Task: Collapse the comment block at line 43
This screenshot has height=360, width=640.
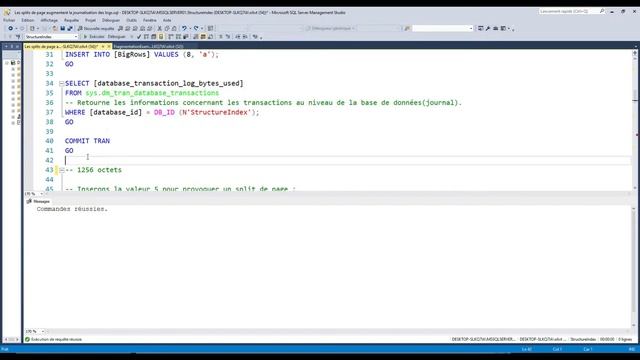Action: point(62,170)
